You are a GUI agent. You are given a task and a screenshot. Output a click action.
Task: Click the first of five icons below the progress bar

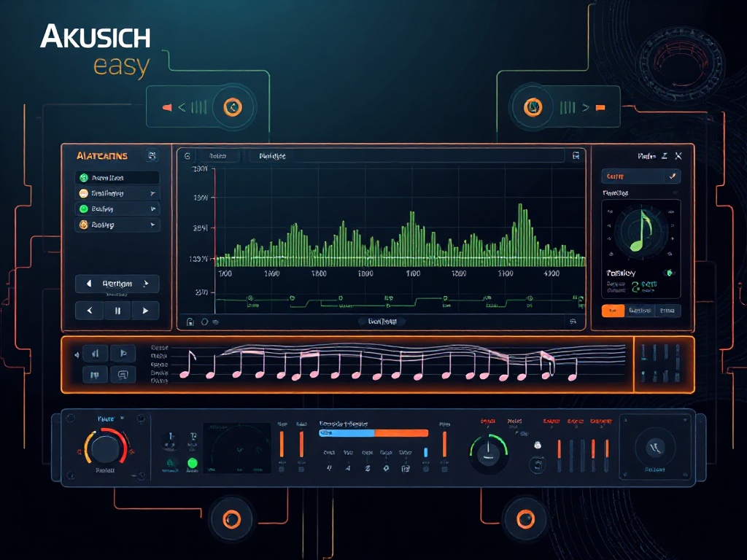pyautogui.click(x=329, y=469)
